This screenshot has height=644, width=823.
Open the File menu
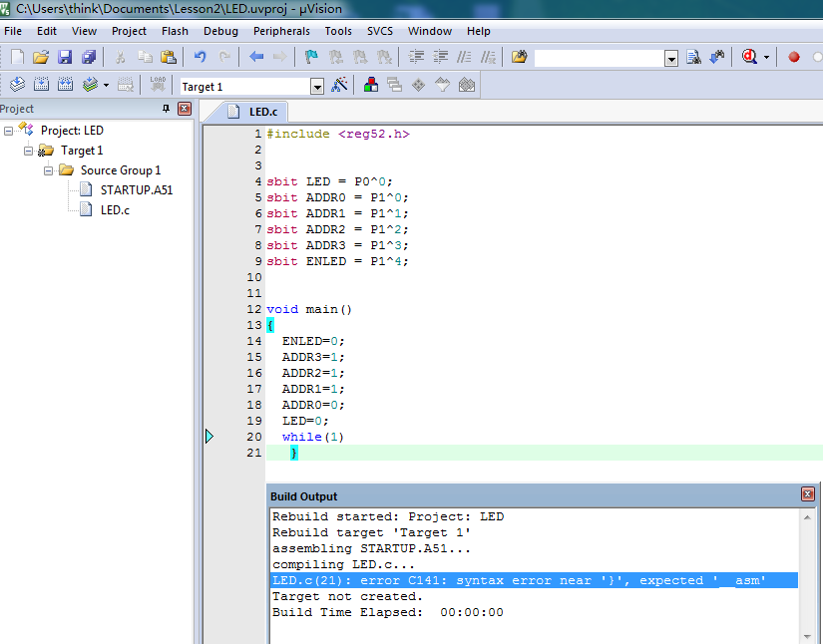click(x=13, y=31)
